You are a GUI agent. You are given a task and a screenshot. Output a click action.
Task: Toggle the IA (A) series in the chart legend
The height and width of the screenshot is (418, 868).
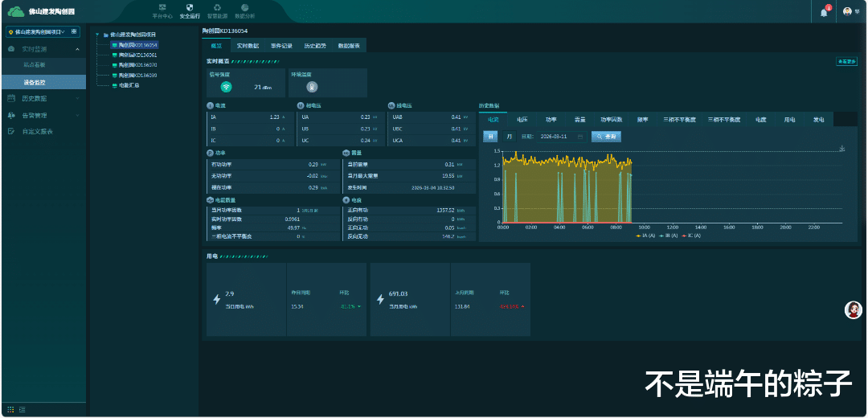645,236
